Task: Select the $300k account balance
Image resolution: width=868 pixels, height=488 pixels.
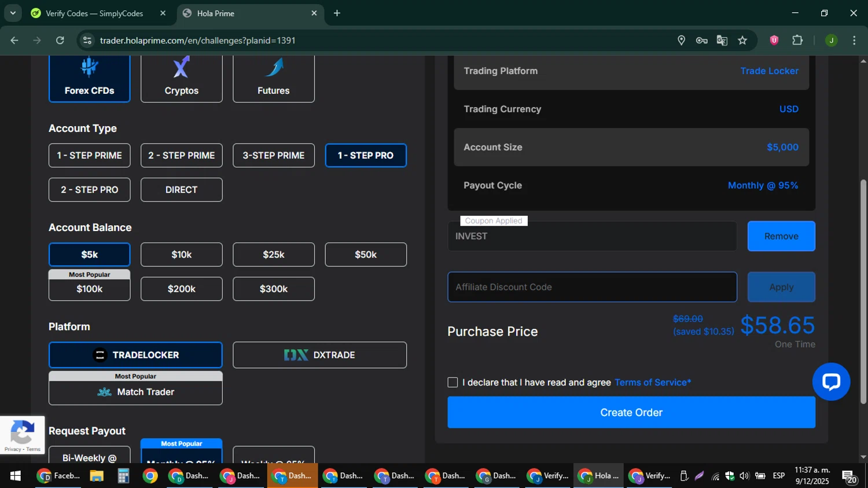Action: [274, 289]
